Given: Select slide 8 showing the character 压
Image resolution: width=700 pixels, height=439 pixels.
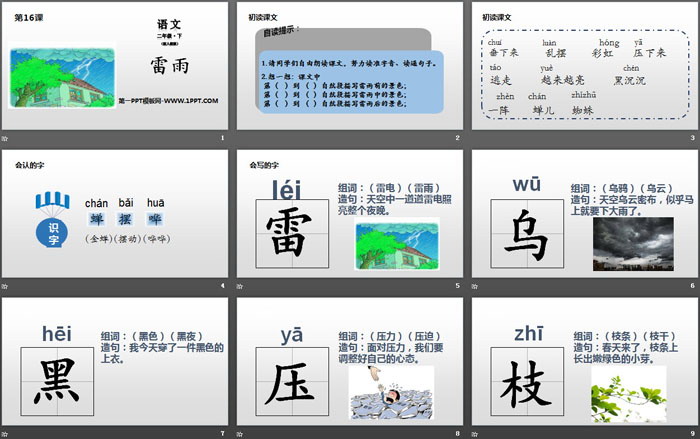Looking at the screenshot, I should click(x=350, y=362).
